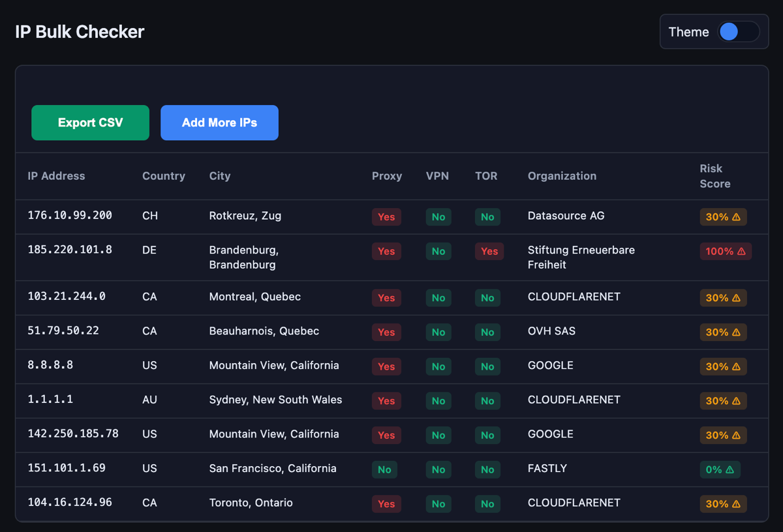Click Export CSV
Image resolution: width=783 pixels, height=532 pixels.
[x=90, y=123]
